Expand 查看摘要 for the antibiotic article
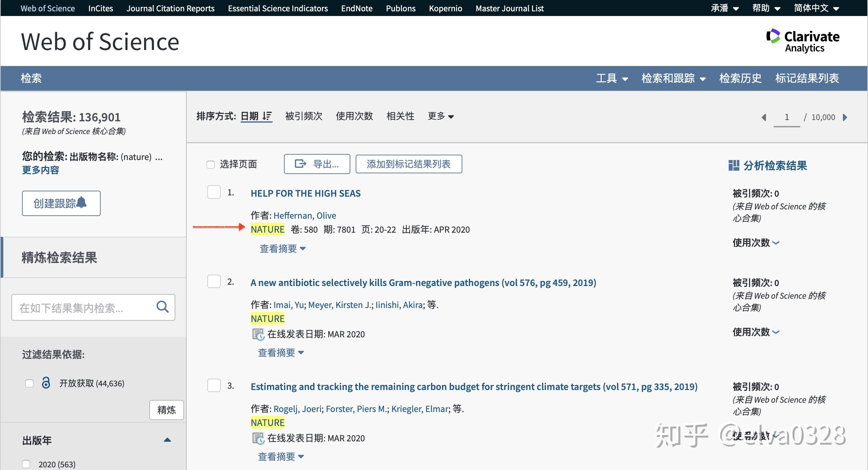The image size is (868, 470). [281, 353]
